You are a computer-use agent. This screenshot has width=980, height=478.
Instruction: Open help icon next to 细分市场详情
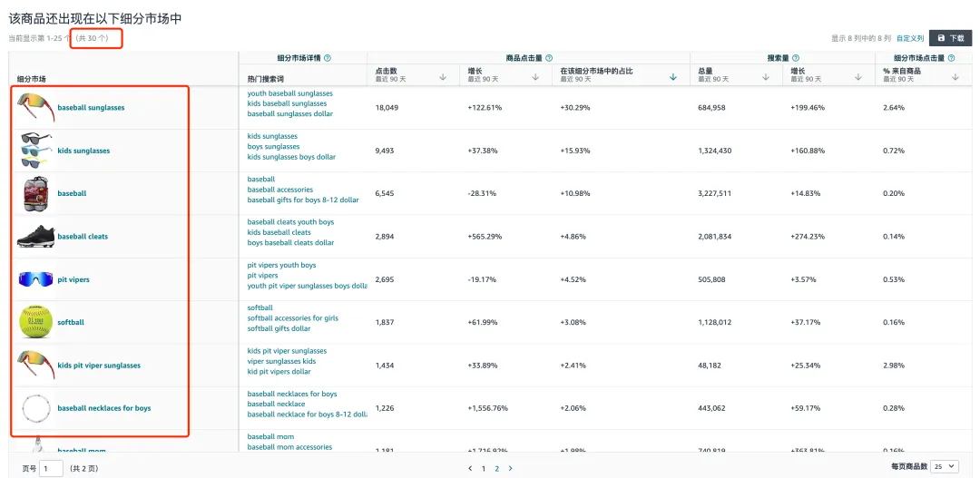(x=328, y=58)
